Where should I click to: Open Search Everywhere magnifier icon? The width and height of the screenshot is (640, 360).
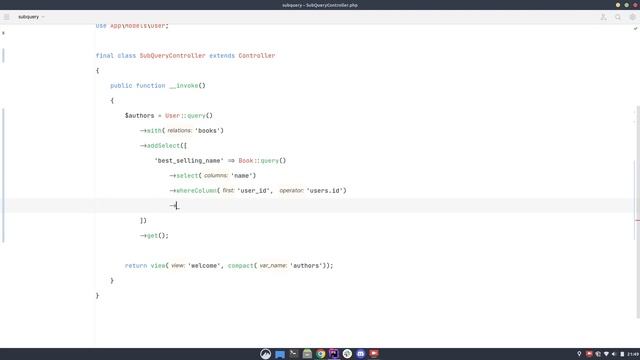point(618,17)
